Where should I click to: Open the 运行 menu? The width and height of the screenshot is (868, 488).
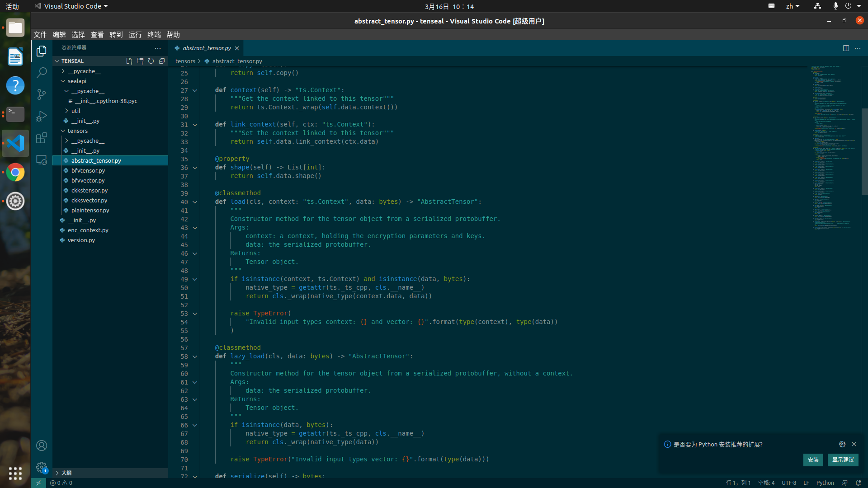click(x=135, y=35)
